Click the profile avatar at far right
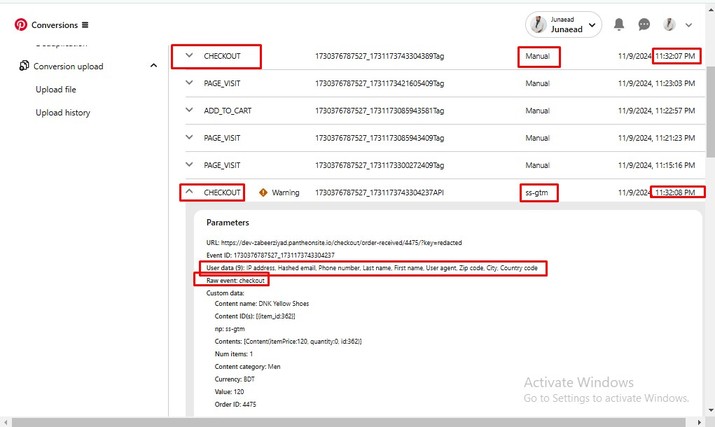This screenshot has width=715, height=427. tap(669, 25)
